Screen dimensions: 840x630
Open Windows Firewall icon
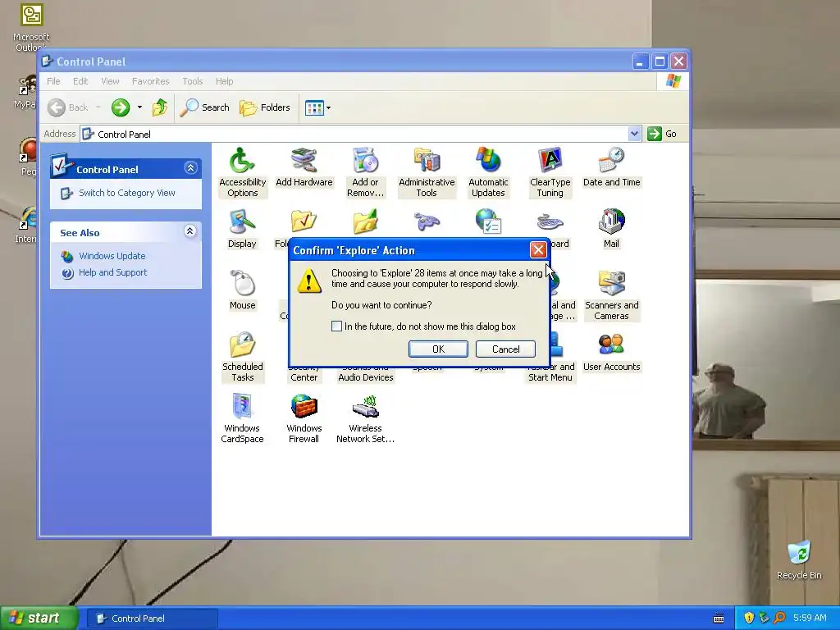304,419
